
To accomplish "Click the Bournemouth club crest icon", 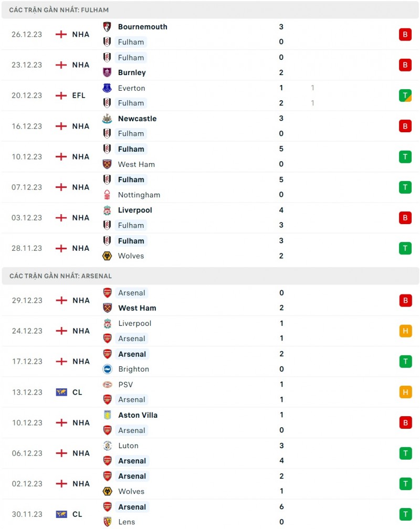I will pyautogui.click(x=107, y=27).
